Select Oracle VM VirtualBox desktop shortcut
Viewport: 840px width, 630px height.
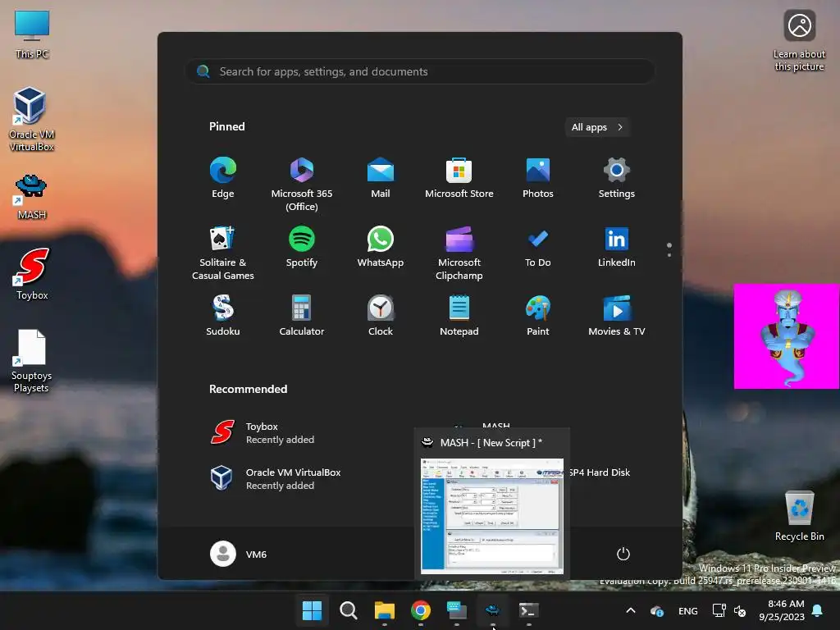click(32, 119)
